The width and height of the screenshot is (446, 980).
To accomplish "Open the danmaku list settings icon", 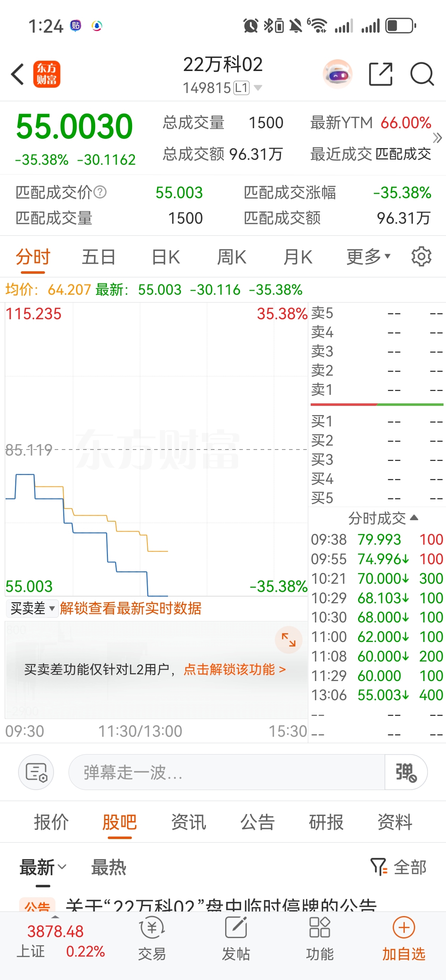I will pos(36,772).
